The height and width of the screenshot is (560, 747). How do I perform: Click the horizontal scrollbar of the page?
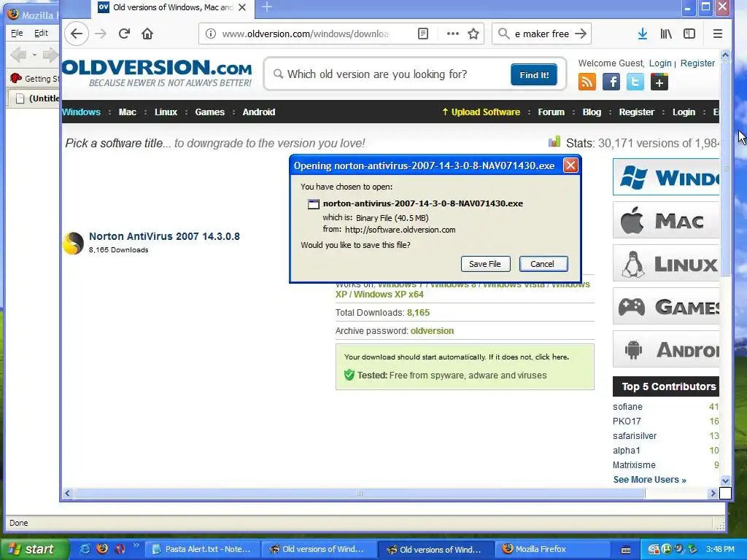tap(360, 494)
